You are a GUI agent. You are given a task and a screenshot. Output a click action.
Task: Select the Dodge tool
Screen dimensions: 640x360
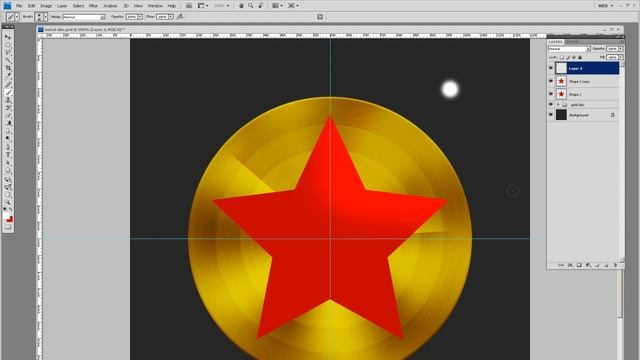pyautogui.click(x=8, y=138)
